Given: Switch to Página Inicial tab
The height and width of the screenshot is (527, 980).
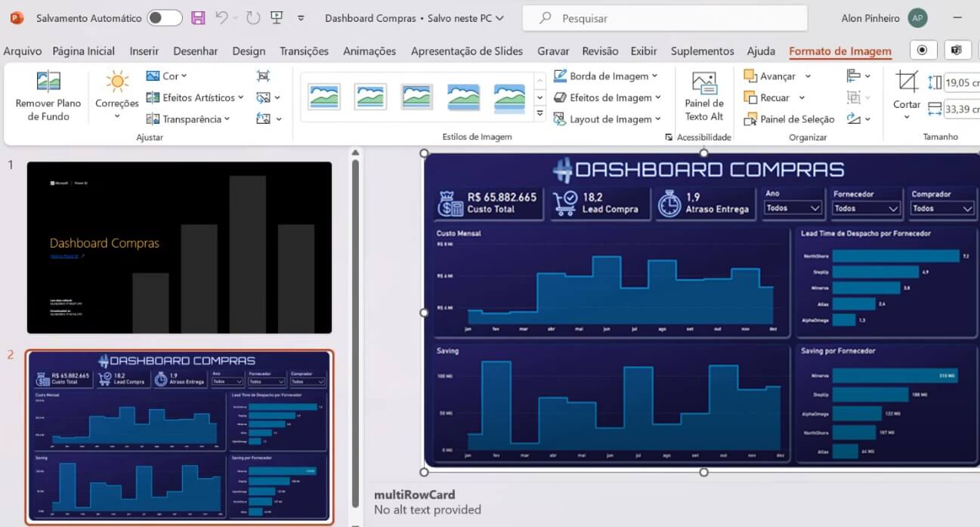Looking at the screenshot, I should click(x=84, y=51).
